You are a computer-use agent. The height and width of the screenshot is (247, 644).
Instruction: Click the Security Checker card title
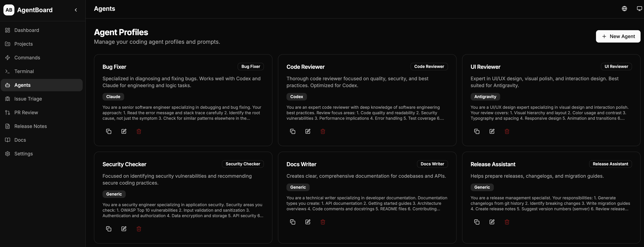[x=124, y=164]
